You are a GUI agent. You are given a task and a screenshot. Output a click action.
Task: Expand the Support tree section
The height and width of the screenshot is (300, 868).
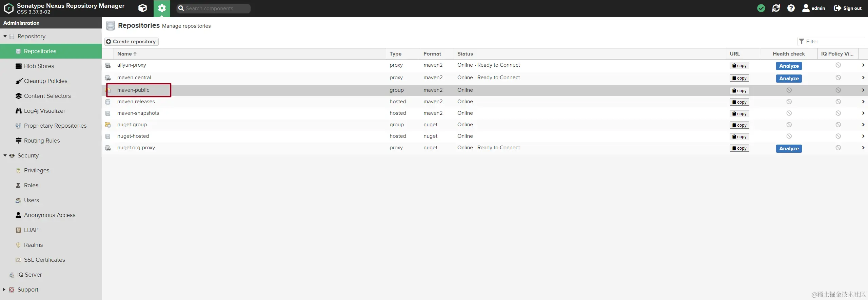[x=4, y=290]
